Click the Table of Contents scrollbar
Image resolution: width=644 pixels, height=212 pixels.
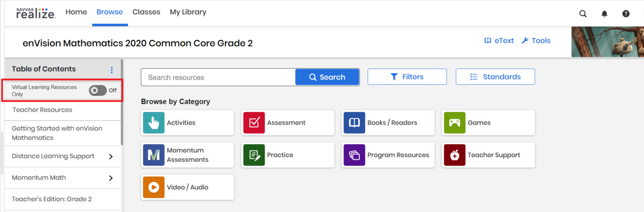click(x=122, y=102)
